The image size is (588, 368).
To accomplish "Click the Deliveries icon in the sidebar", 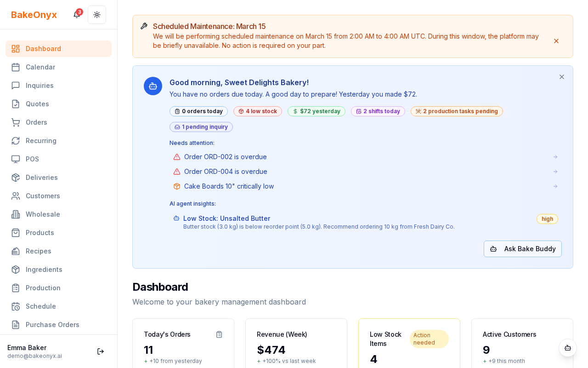I will (16, 178).
